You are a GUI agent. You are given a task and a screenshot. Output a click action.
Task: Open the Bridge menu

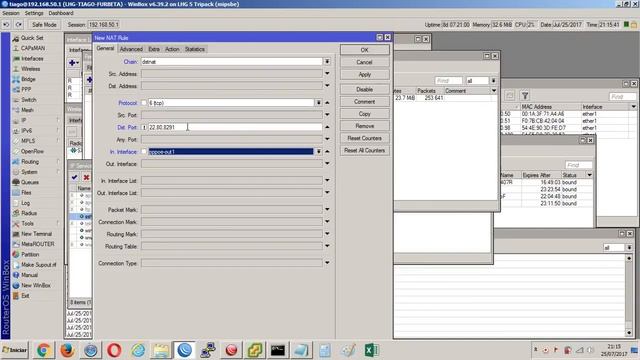click(28, 79)
